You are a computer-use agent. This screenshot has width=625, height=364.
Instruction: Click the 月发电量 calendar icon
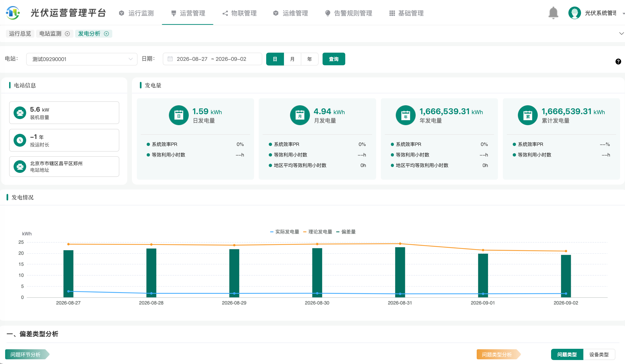300,115
